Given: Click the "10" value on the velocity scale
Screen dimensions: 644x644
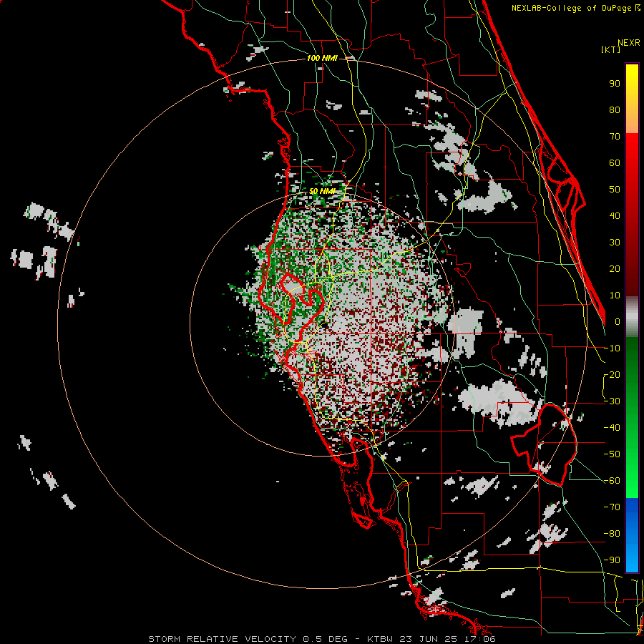Looking at the screenshot, I should [615, 296].
